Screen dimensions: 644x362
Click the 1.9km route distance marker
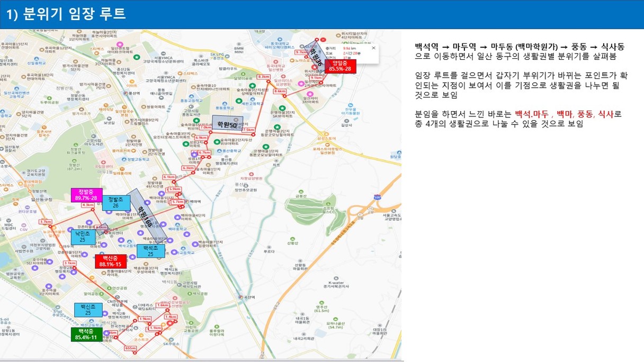[144, 319]
